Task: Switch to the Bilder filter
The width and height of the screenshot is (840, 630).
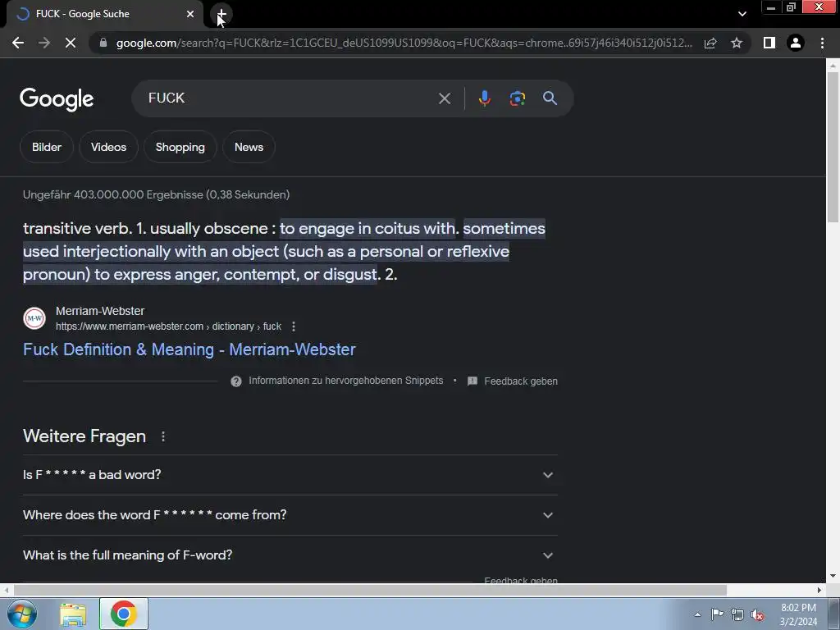Action: point(47,147)
